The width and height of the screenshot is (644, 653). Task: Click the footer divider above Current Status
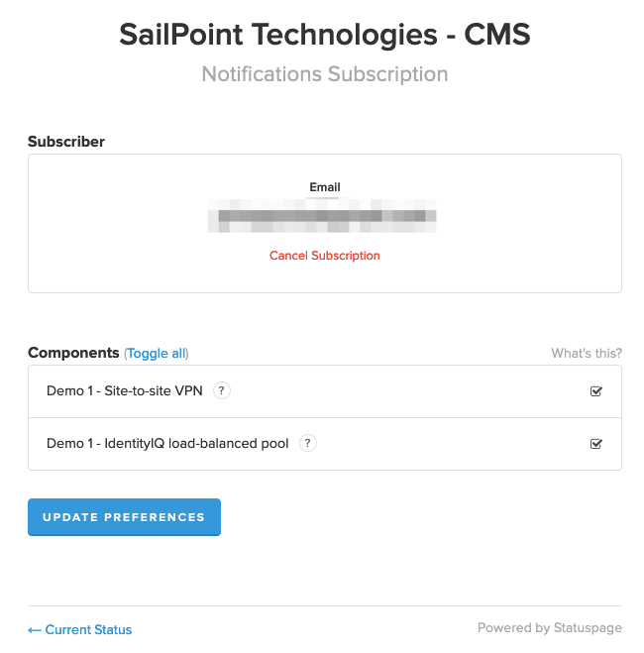pos(325,605)
